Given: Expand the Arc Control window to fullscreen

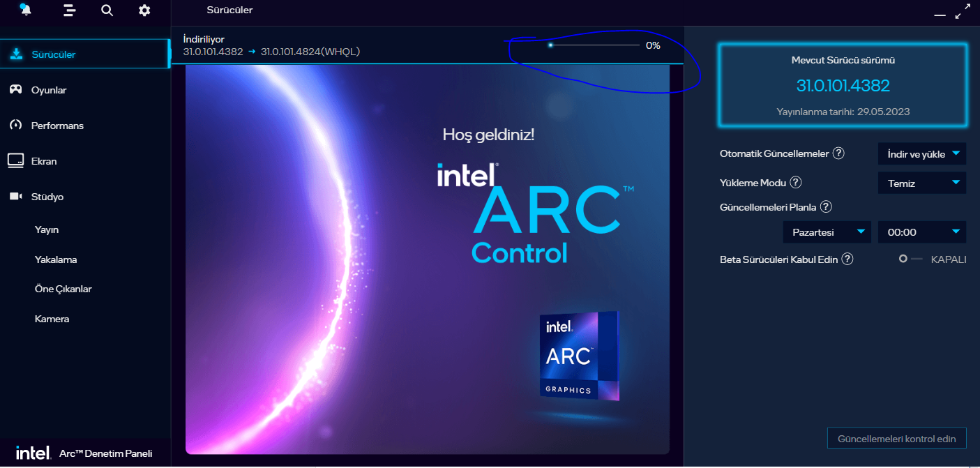Looking at the screenshot, I should [x=962, y=12].
